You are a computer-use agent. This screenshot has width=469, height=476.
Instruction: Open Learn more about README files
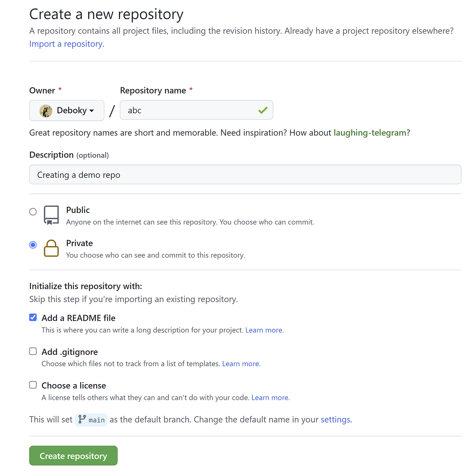[x=264, y=330]
